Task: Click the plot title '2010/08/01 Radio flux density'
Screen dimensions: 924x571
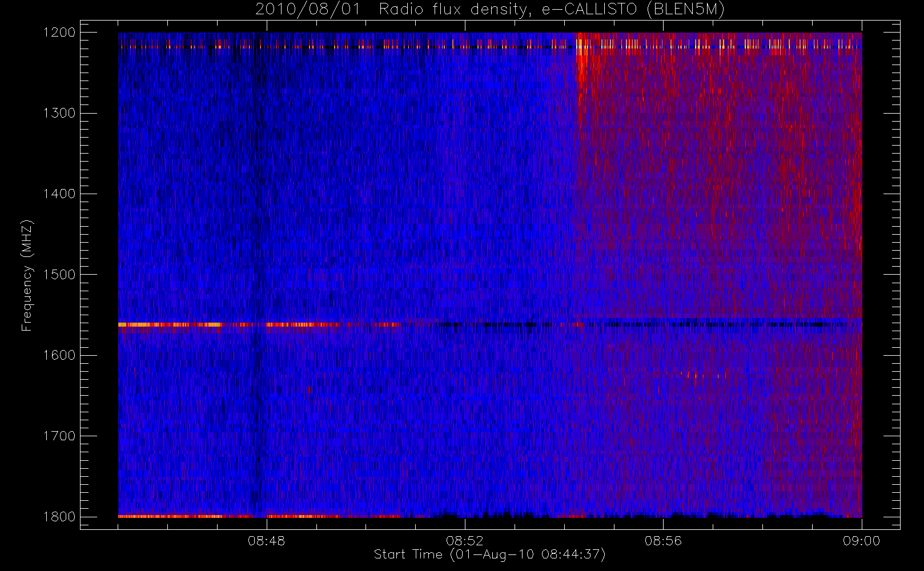Action: (490, 10)
